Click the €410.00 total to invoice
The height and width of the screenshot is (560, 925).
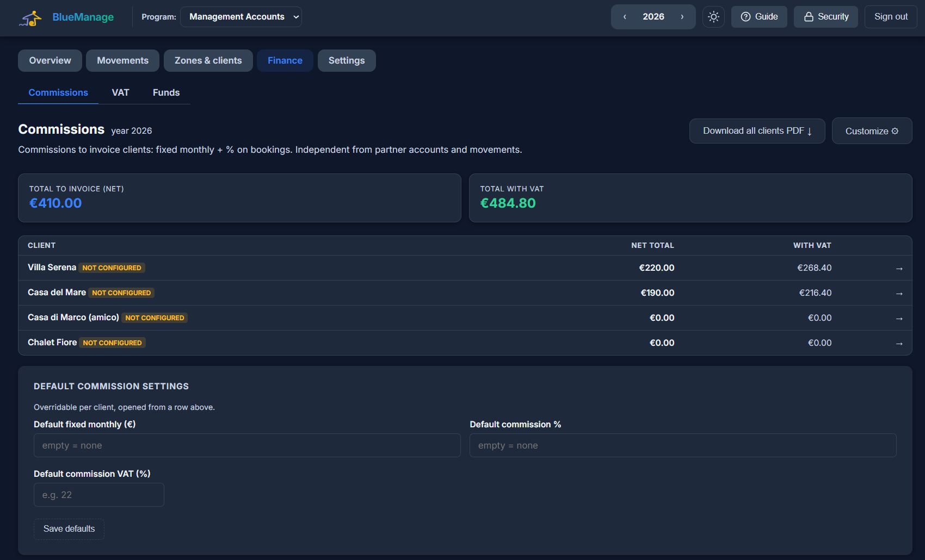point(55,203)
